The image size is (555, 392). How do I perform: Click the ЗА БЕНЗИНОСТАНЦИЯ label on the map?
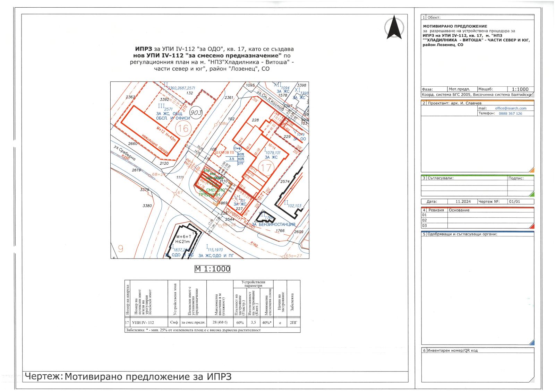[x=273, y=225]
